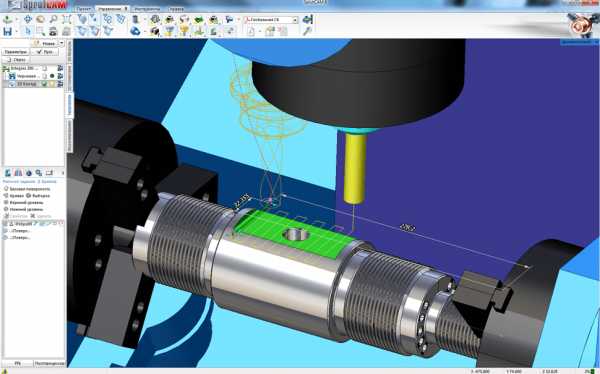Expand the 'Новая' operation dropdown arrow
Screen dimensions: 600x374
[62, 43]
